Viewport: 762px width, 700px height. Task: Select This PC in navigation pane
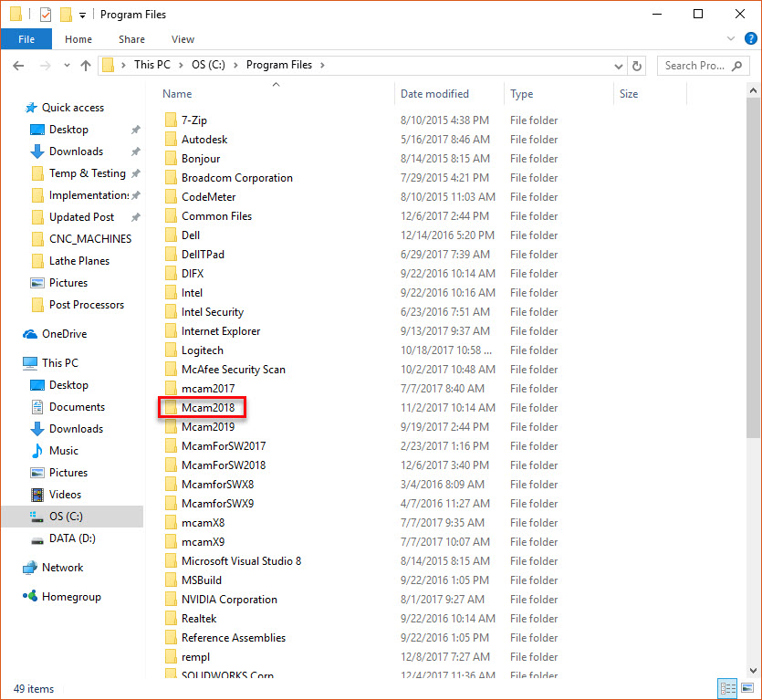point(60,362)
